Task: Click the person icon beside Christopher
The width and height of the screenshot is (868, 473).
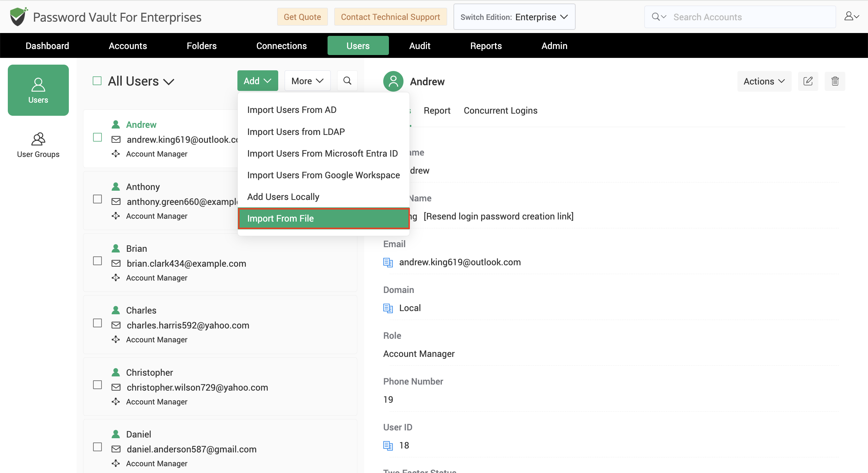Action: coord(116,372)
